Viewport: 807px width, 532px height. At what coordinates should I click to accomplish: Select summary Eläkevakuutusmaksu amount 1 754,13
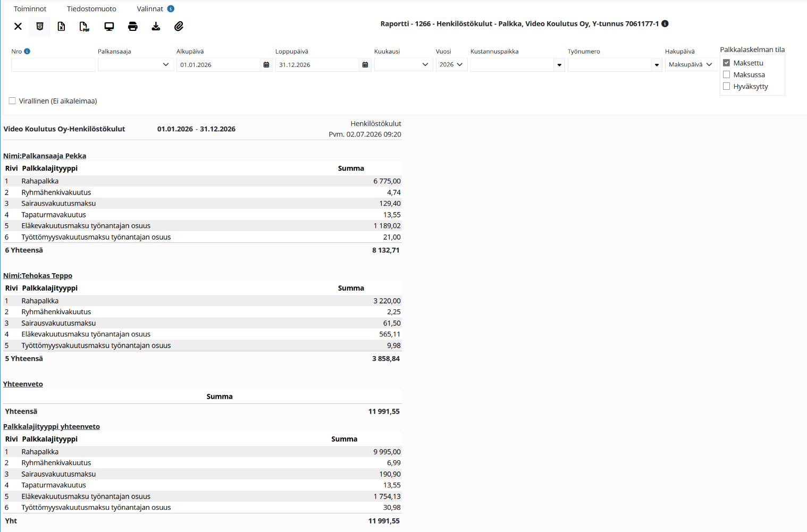coord(387,496)
